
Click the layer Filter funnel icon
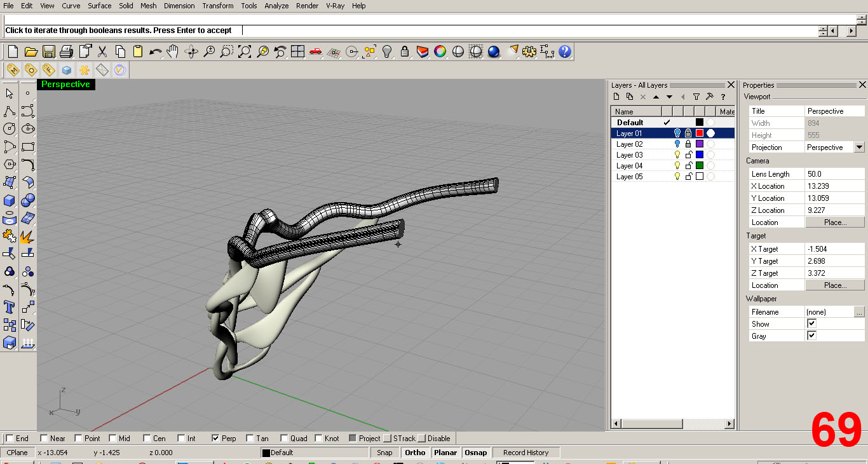click(696, 97)
